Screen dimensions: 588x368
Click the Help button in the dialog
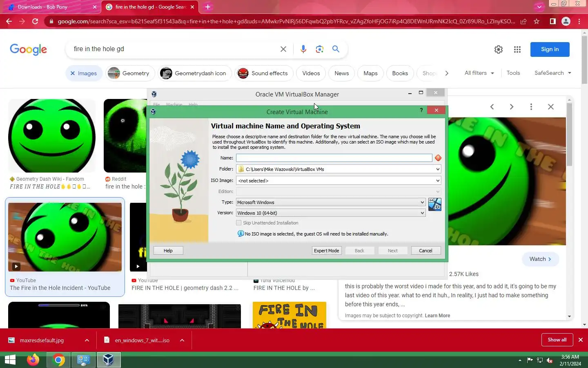[x=168, y=251]
